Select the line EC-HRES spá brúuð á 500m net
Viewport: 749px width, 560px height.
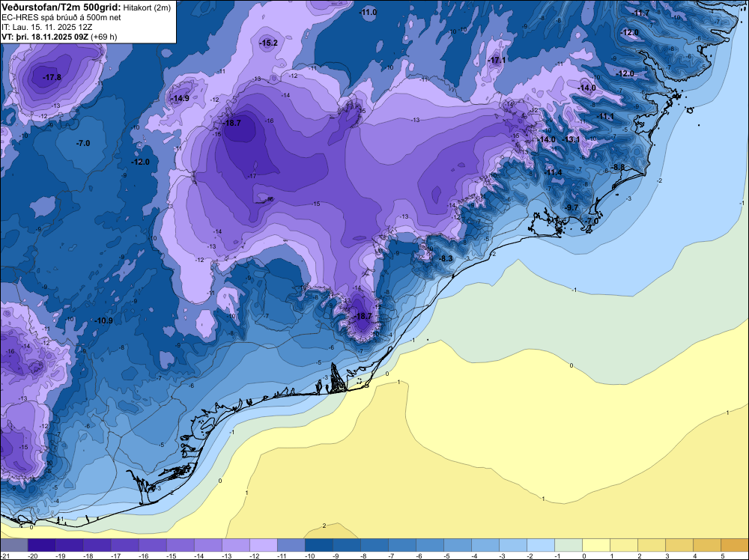pos(61,17)
